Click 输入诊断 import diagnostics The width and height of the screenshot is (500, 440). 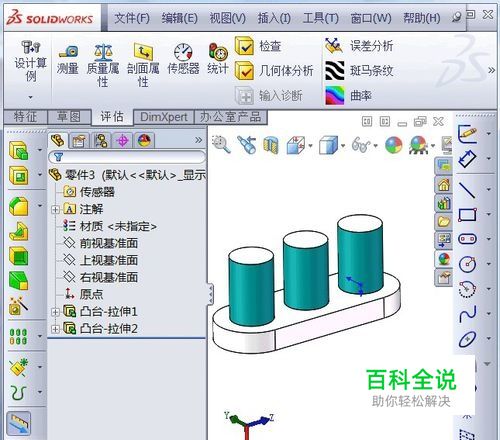click(x=269, y=96)
